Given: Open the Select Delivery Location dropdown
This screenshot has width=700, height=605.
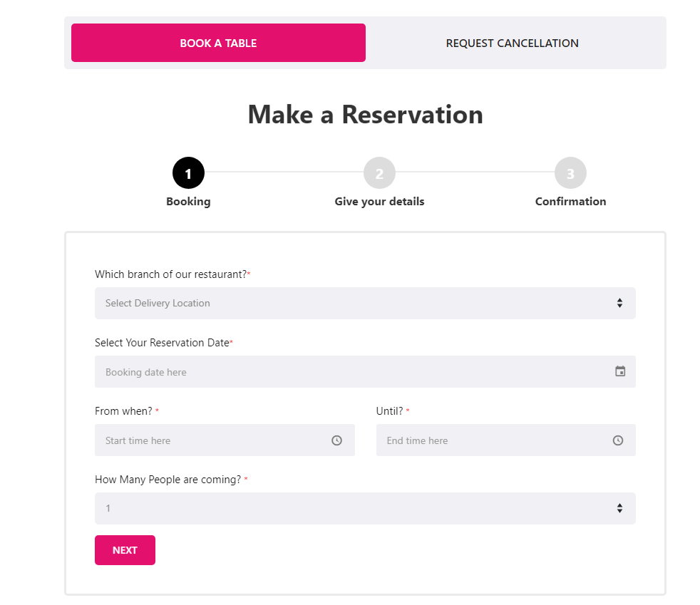Looking at the screenshot, I should 356,303.
